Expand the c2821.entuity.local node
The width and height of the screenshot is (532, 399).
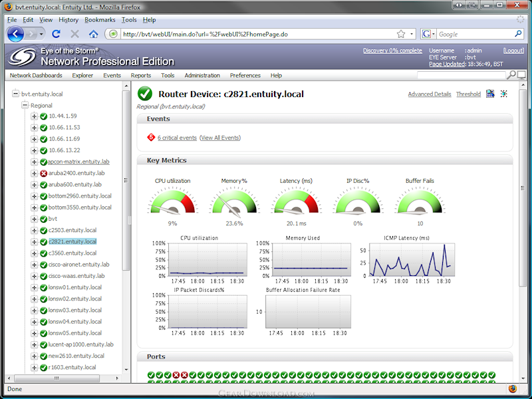pyautogui.click(x=34, y=242)
